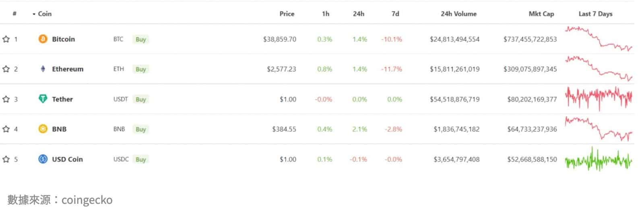The image size is (644, 219).
Task: Click the USD Coin logo icon
Action: click(x=43, y=159)
